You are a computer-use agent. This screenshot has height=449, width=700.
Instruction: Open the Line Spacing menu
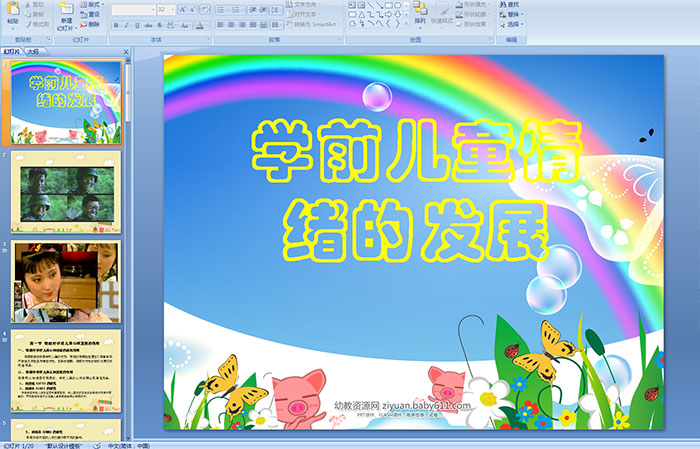[x=276, y=10]
